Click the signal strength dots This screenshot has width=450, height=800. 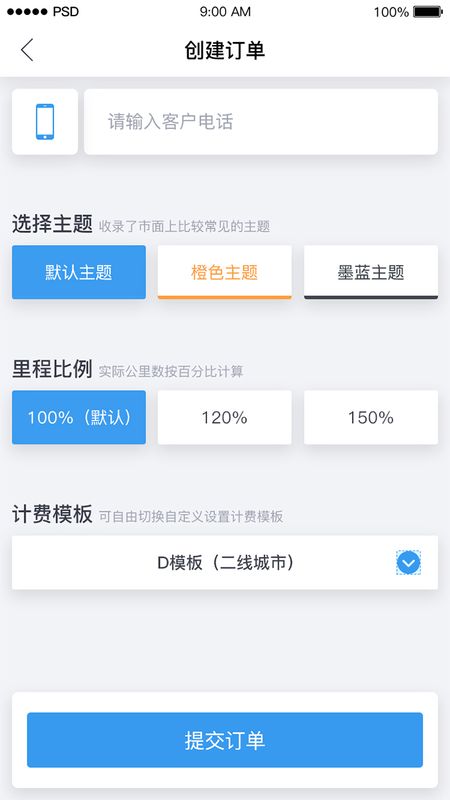(27, 12)
